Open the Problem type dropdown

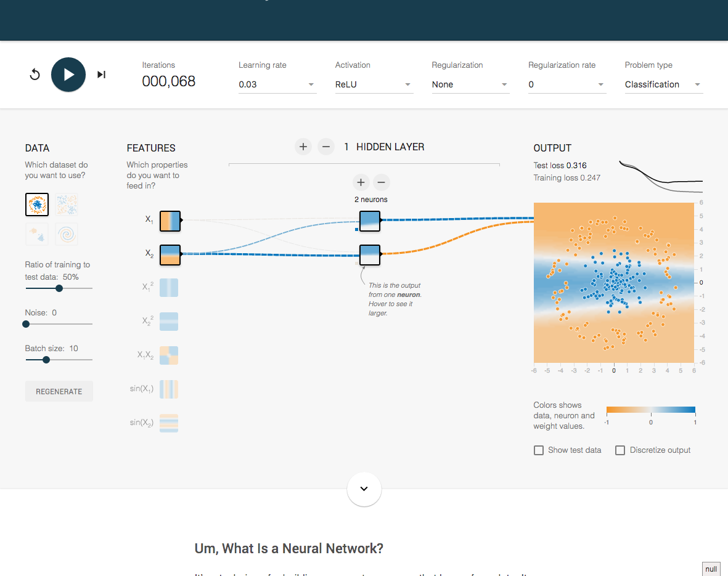pos(663,84)
